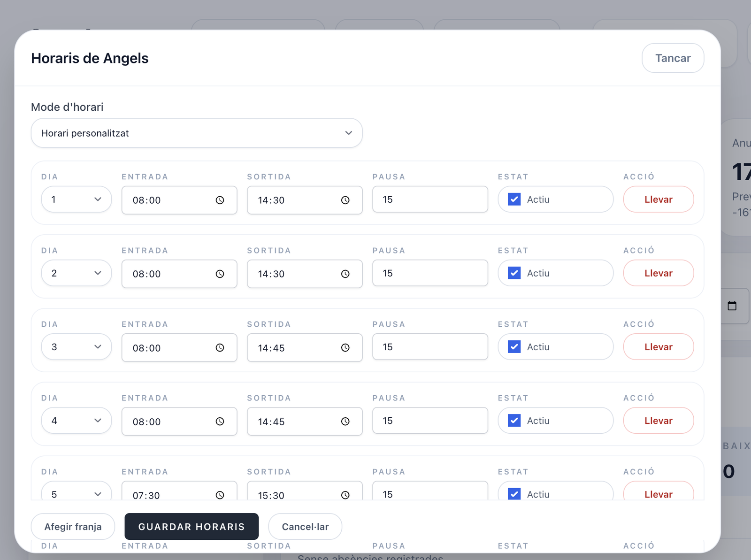Viewport: 751px width, 560px height.
Task: Uncheck Actiu checkbox for day 3
Action: (x=514, y=347)
